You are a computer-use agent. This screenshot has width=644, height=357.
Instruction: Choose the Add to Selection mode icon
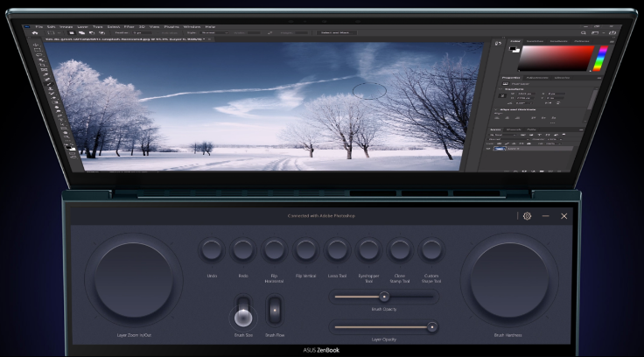click(x=81, y=32)
